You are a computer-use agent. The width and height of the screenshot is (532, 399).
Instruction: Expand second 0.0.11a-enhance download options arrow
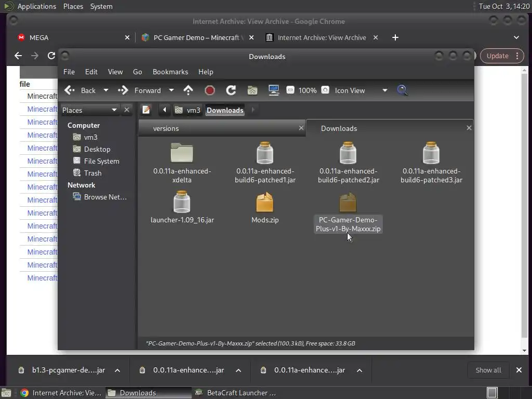pyautogui.click(x=238, y=370)
